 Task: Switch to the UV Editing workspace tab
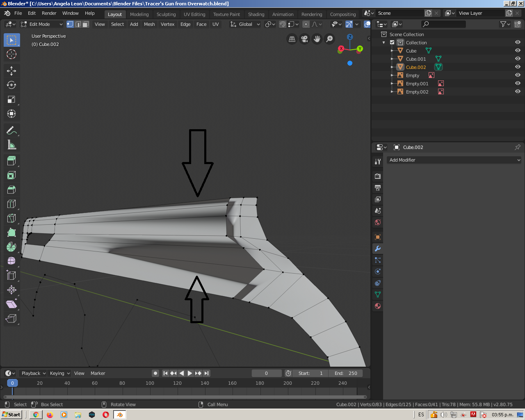point(194,14)
